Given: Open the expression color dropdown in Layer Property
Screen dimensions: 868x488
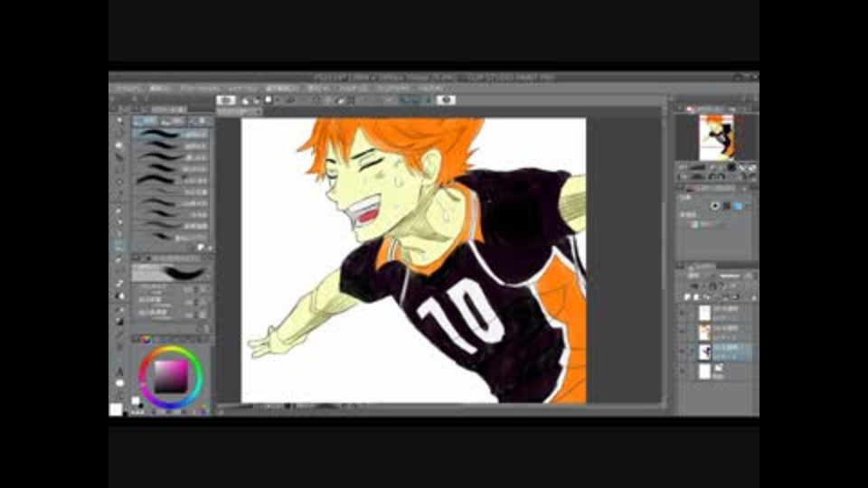Looking at the screenshot, I should pyautogui.click(x=711, y=225).
